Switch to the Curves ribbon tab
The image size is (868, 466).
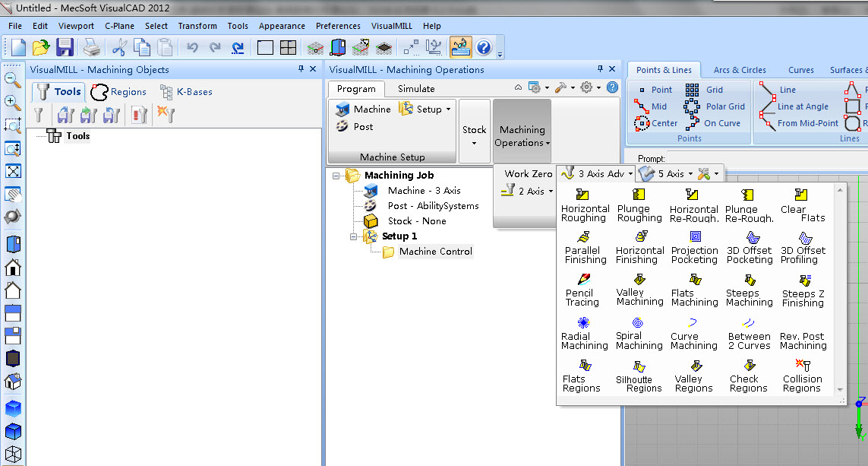coord(801,70)
